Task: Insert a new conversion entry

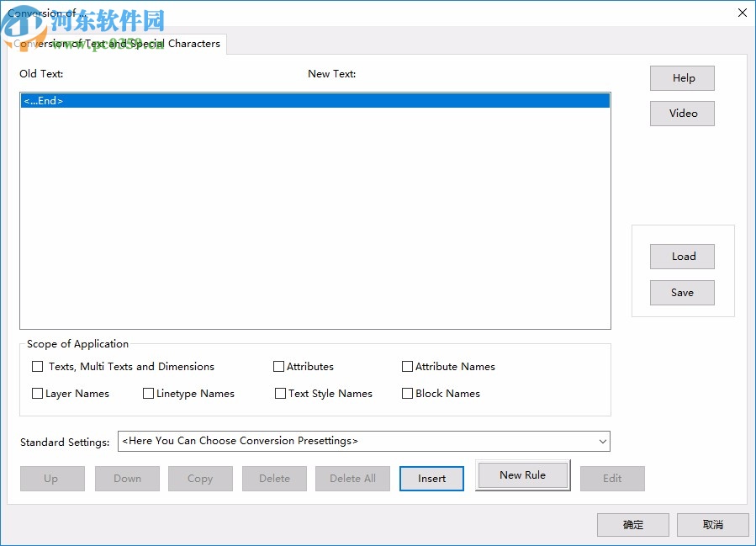Action: (x=431, y=478)
